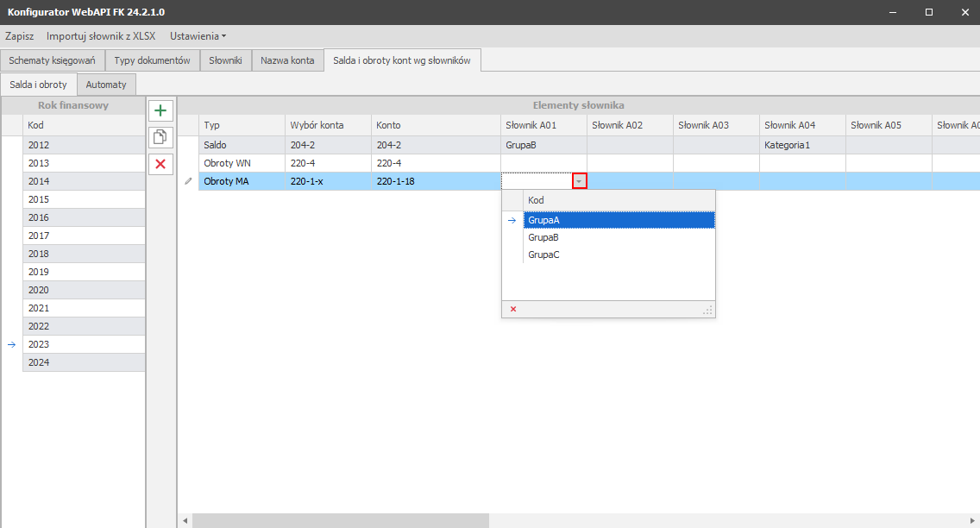Click the Wybór konta column header

pos(317,125)
